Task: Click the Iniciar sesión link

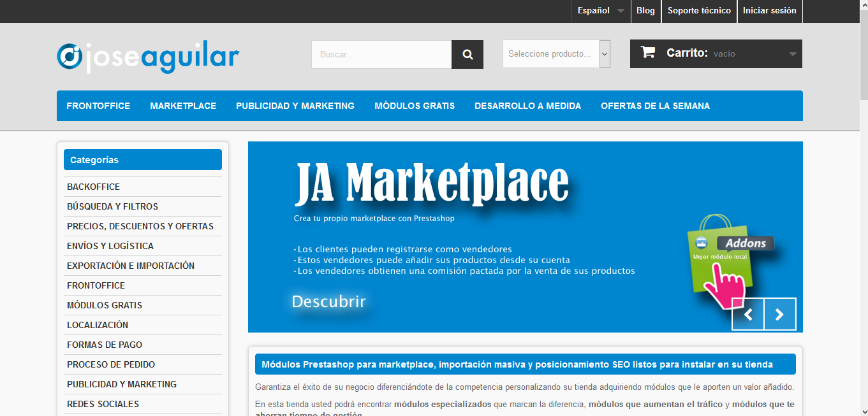Action: click(x=769, y=11)
